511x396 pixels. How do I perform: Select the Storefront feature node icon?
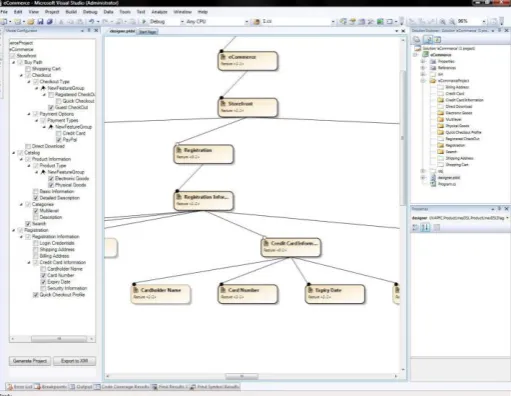pyautogui.click(x=224, y=104)
